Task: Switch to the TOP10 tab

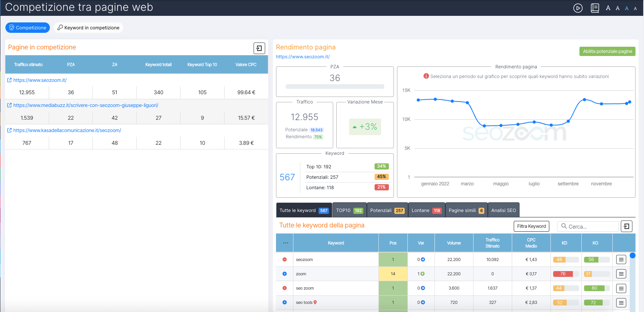Action: pyautogui.click(x=349, y=210)
